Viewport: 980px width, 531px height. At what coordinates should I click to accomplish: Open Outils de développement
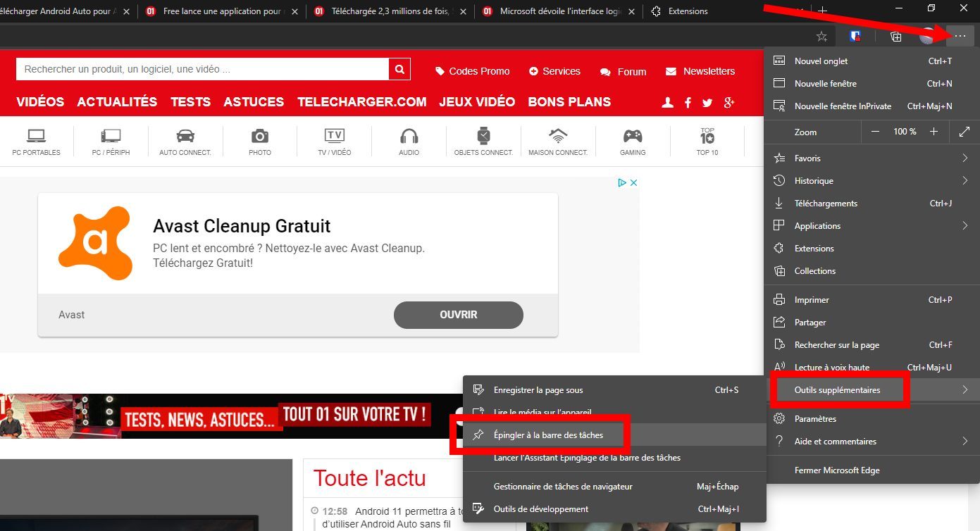click(x=614, y=509)
